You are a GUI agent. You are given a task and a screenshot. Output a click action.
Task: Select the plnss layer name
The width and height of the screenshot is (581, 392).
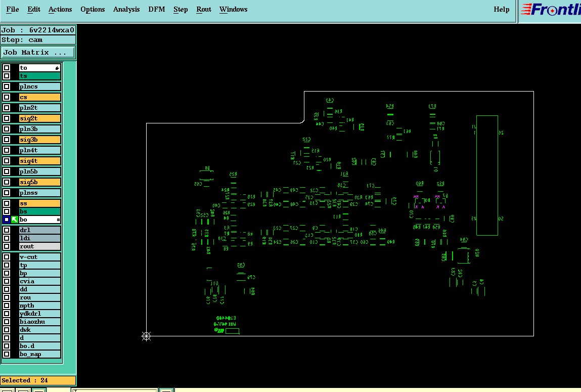[x=39, y=193]
